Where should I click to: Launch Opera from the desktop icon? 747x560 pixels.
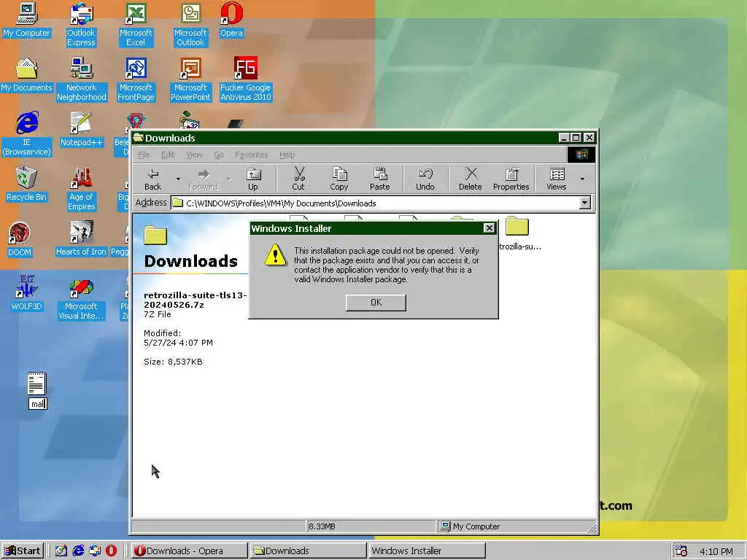click(x=231, y=20)
